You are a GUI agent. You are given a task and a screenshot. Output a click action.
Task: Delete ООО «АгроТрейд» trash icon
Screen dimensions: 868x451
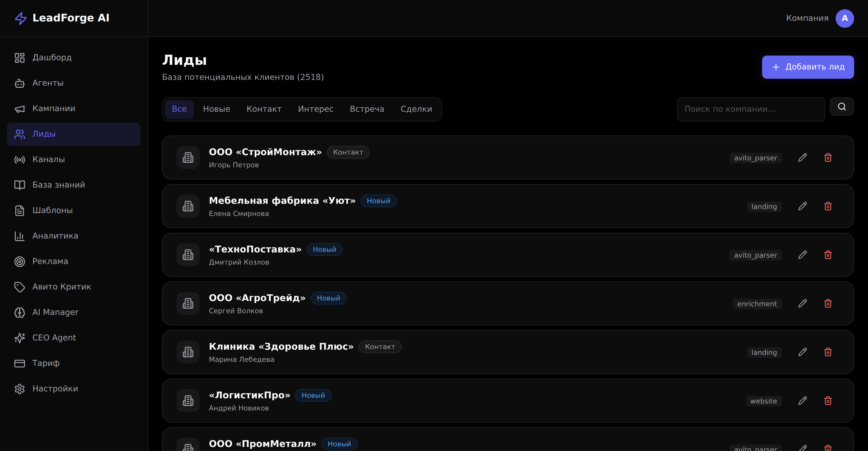point(828,303)
